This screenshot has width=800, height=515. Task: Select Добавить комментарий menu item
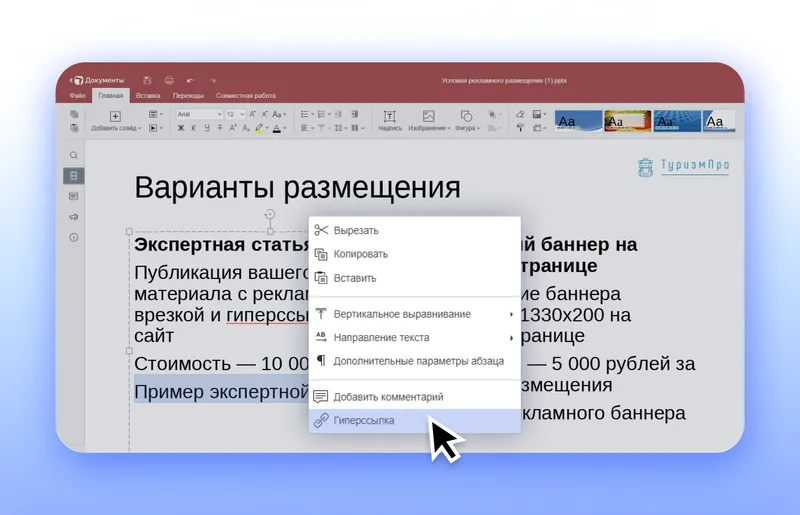(x=414, y=397)
